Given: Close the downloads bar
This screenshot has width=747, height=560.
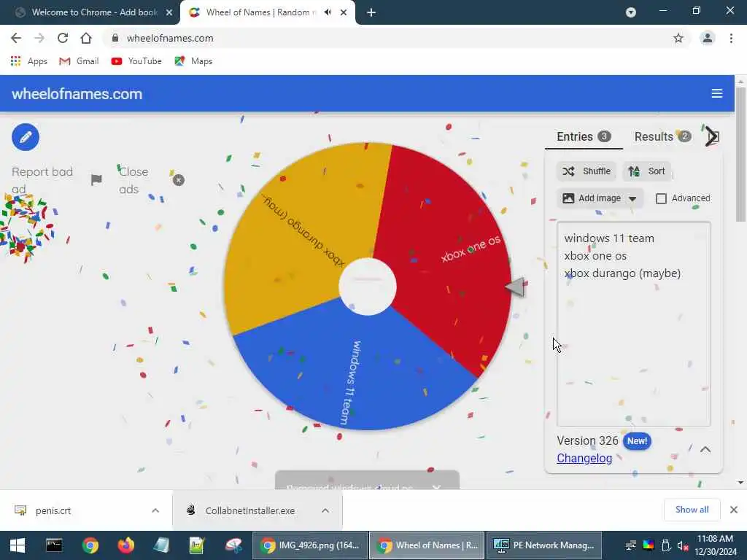Looking at the screenshot, I should point(734,510).
